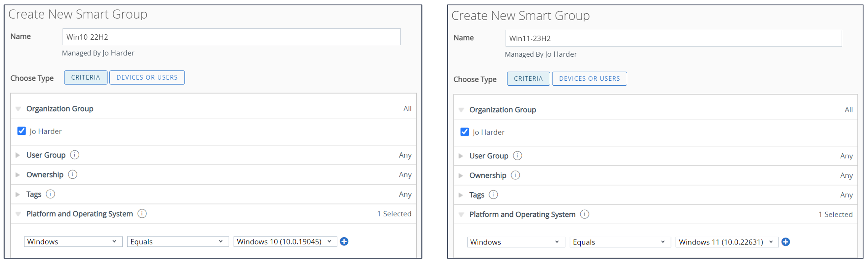Uncheck Jo Harder checkbox in the Win10-22H2 group
The width and height of the screenshot is (868, 262).
[22, 131]
